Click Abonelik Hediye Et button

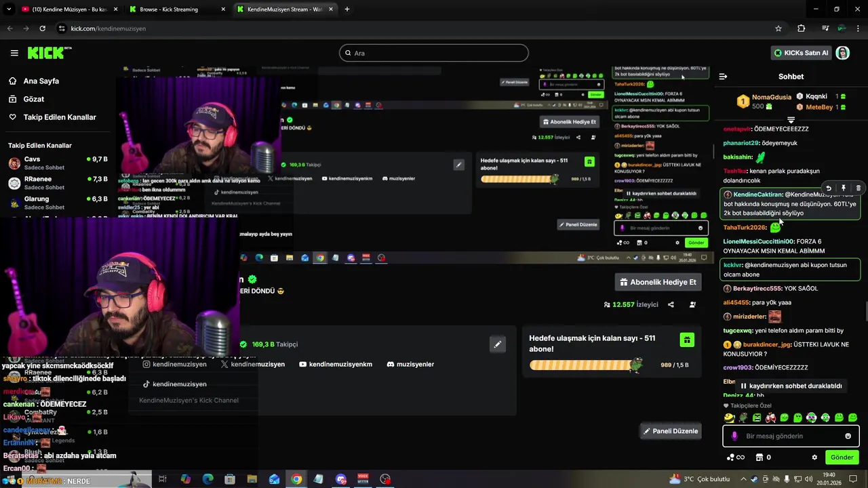(x=658, y=282)
